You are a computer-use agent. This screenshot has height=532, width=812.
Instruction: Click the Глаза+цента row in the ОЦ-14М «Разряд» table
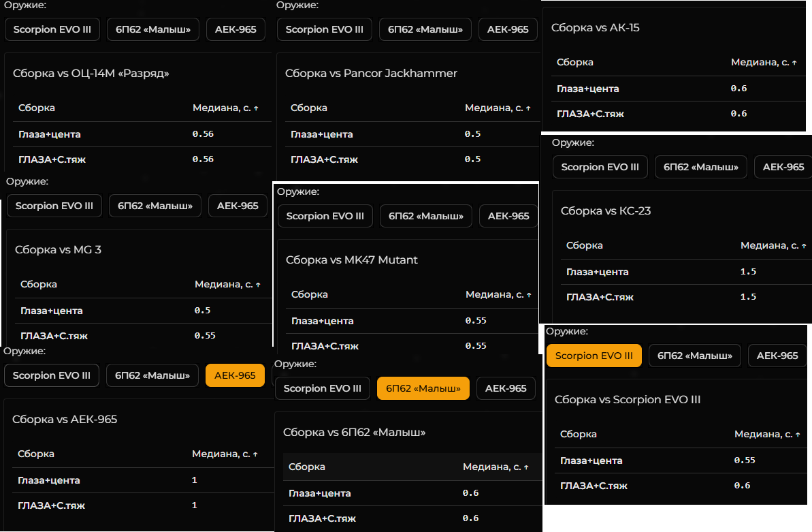142,134
